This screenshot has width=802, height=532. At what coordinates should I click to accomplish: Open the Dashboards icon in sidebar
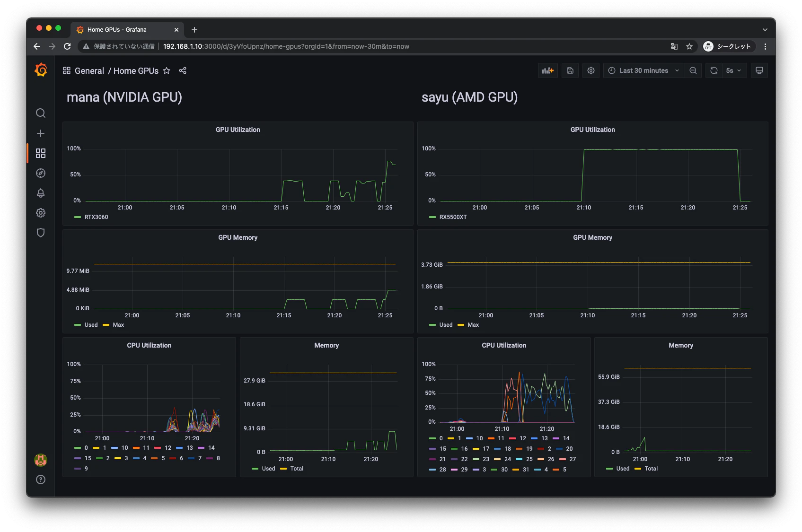41,153
